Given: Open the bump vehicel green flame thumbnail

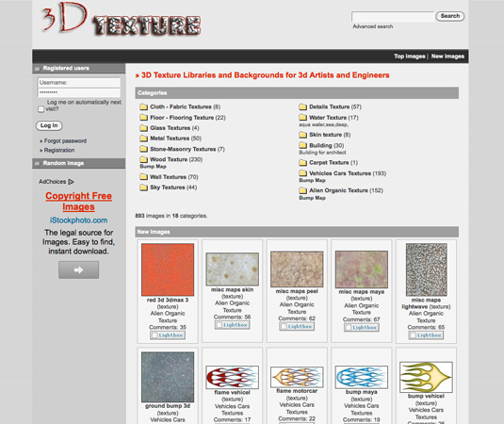Looking at the screenshot, I should point(426,377).
